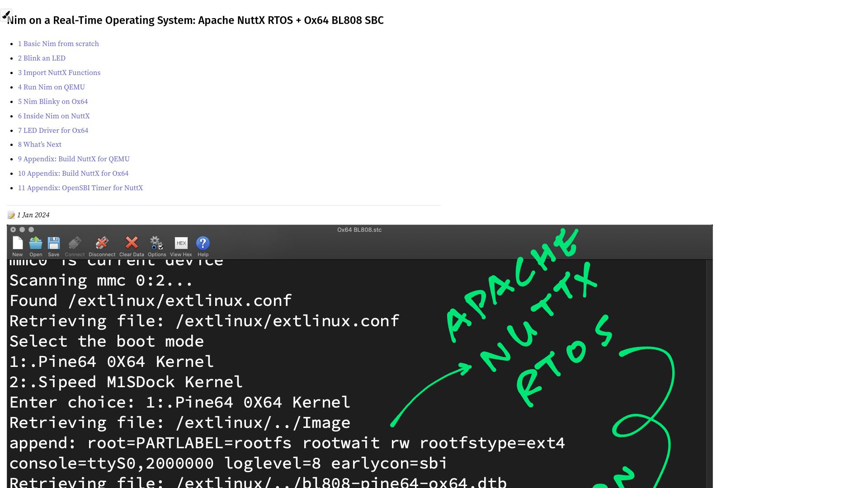Viewport: 868px width, 488px height.
Task: Click the paintbrush theme icon
Action: pos(6,15)
